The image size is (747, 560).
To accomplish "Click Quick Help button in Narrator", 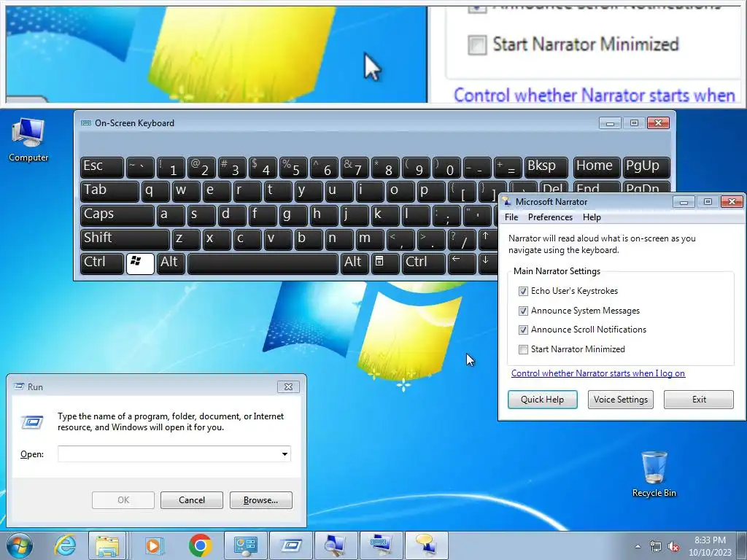I will 542,400.
